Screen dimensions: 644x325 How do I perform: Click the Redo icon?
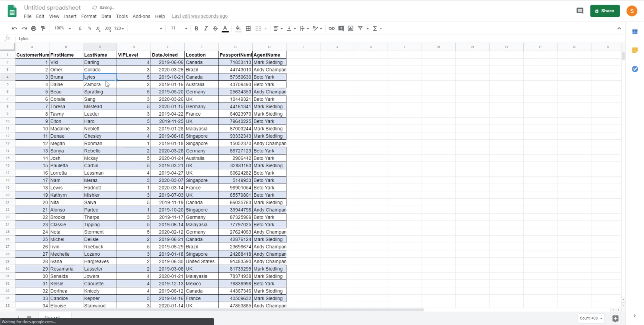[x=24, y=28]
